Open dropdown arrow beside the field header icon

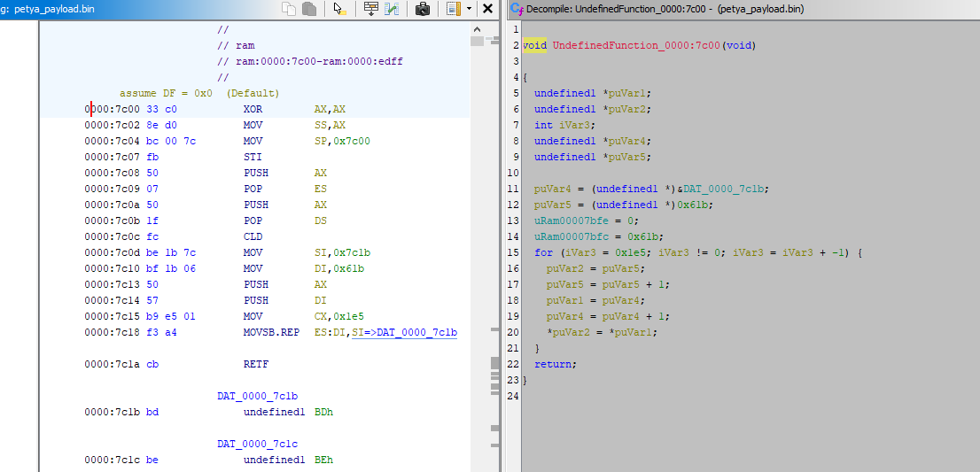[469, 9]
